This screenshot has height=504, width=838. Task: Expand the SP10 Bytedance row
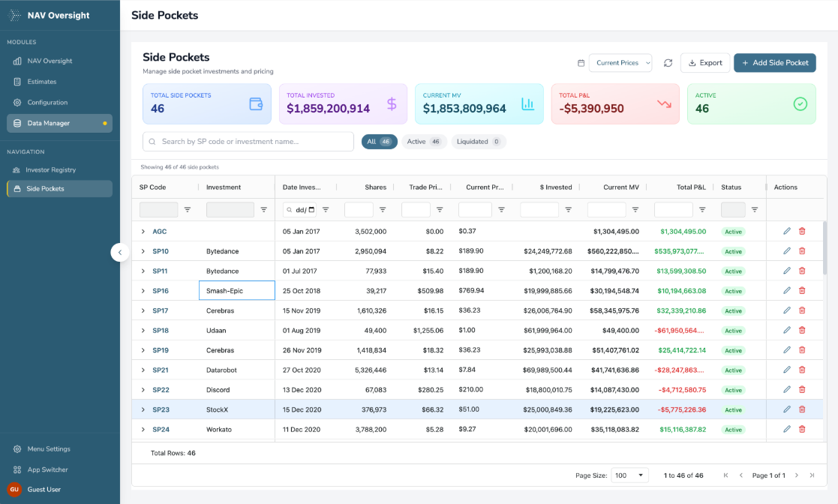tap(143, 251)
